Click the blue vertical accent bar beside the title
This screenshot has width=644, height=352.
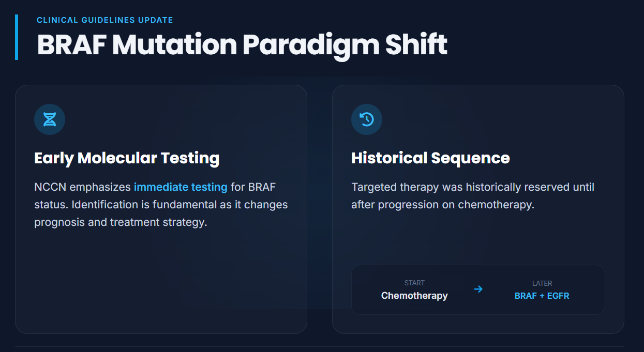[17, 37]
